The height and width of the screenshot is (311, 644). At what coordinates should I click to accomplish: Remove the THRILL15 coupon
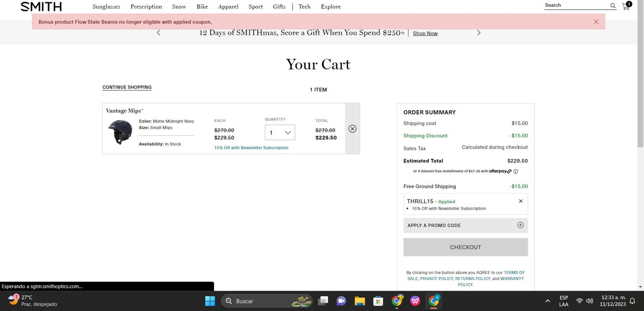(521, 201)
